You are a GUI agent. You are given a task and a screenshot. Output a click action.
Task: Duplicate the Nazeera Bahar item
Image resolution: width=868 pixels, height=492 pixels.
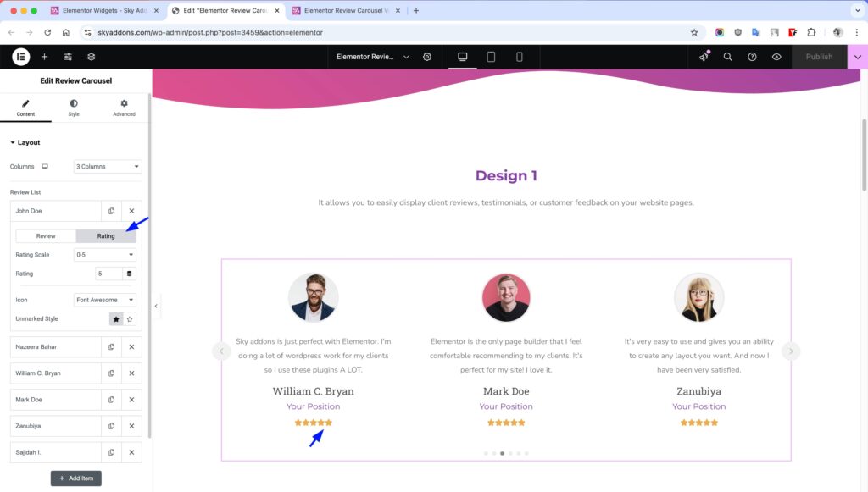[x=111, y=346]
